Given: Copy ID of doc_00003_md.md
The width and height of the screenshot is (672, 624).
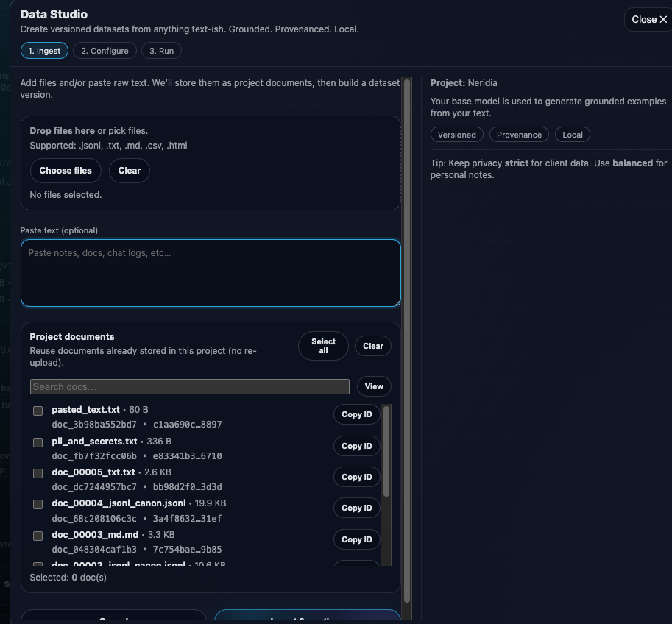Looking at the screenshot, I should tap(356, 539).
